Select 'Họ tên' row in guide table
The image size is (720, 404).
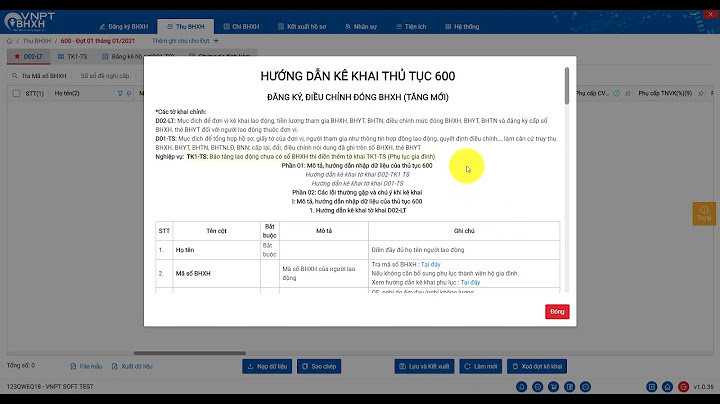point(357,250)
